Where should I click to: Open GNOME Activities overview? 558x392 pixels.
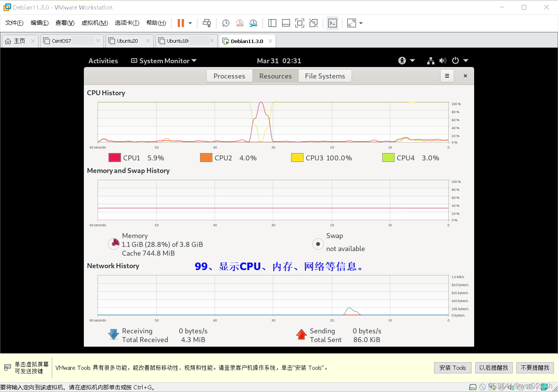pos(103,61)
